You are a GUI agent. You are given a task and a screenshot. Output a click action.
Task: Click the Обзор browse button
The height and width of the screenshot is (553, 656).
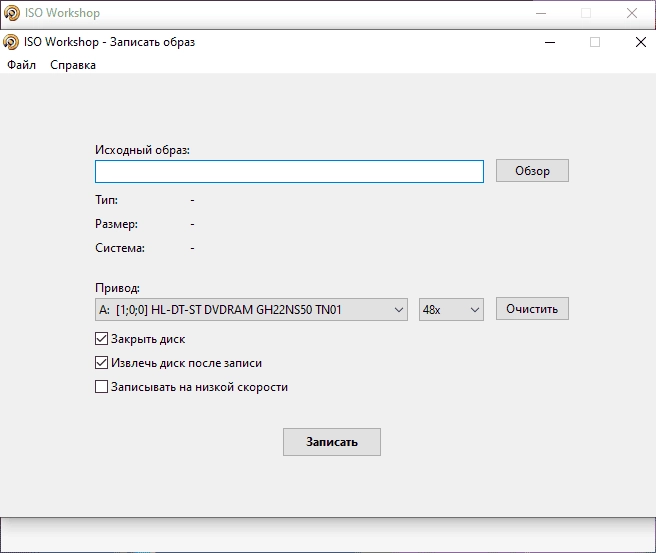(x=532, y=171)
